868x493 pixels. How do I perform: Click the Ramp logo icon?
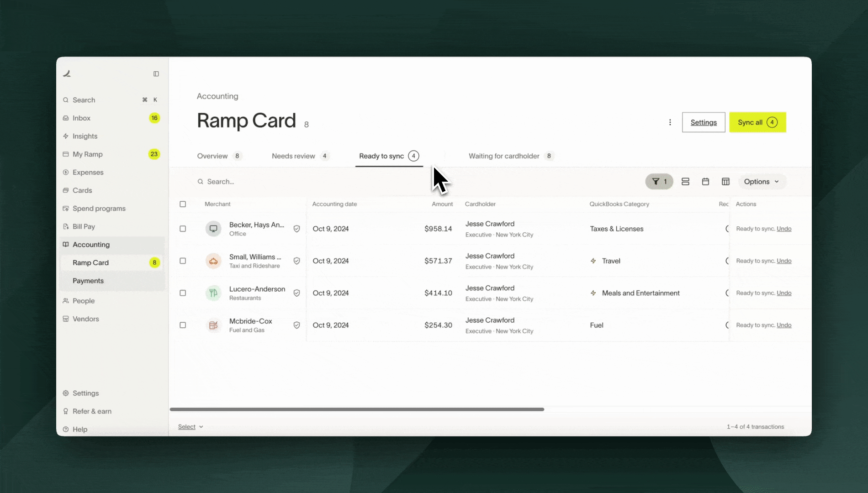pos(67,73)
